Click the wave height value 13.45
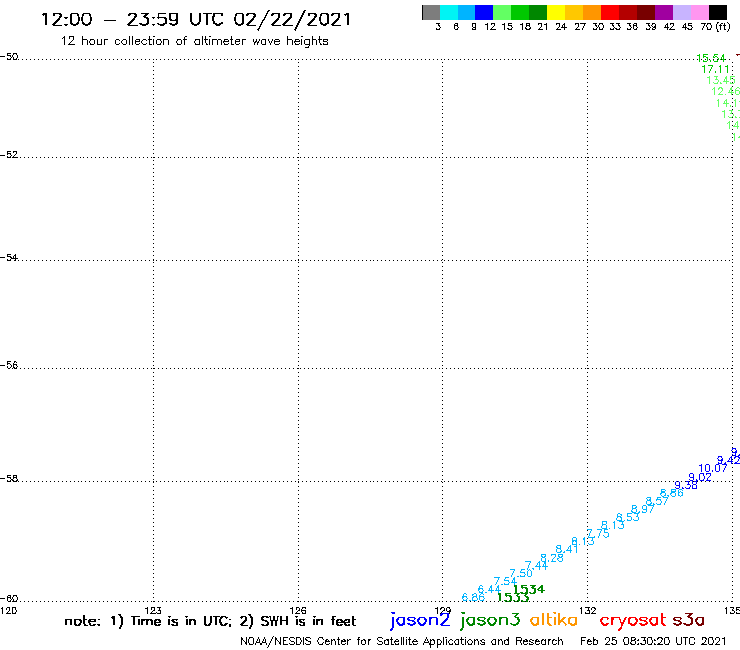The height and width of the screenshot is (650, 740). [x=721, y=80]
